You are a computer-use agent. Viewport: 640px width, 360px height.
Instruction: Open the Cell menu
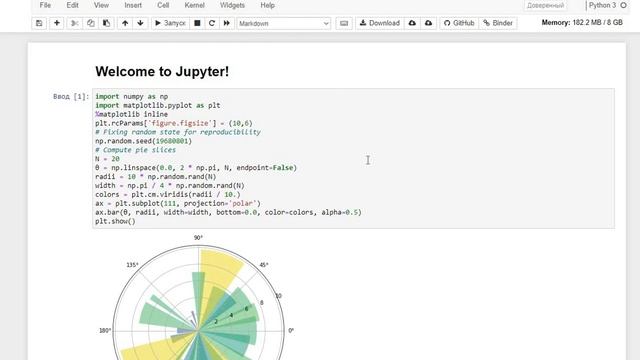coord(163,5)
